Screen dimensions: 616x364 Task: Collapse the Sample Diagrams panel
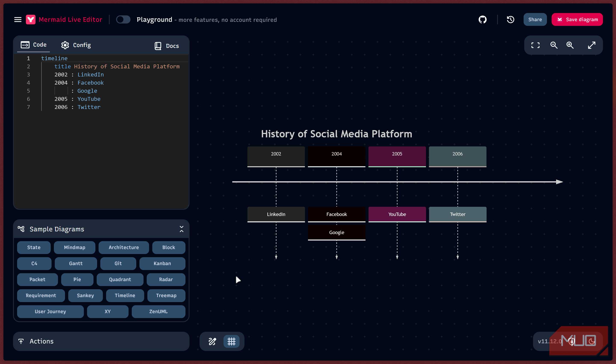(x=182, y=229)
